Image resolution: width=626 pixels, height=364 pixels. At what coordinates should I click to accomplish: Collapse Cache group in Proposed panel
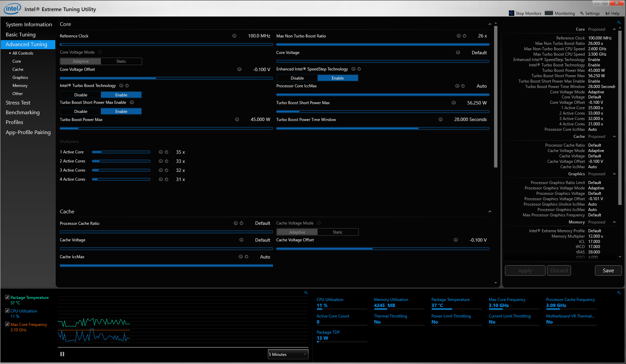click(614, 136)
